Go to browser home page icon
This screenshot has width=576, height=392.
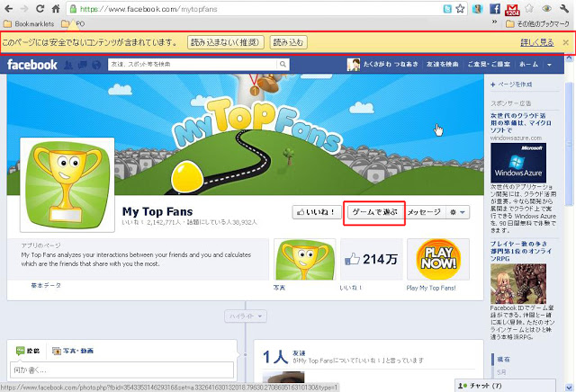[61, 8]
